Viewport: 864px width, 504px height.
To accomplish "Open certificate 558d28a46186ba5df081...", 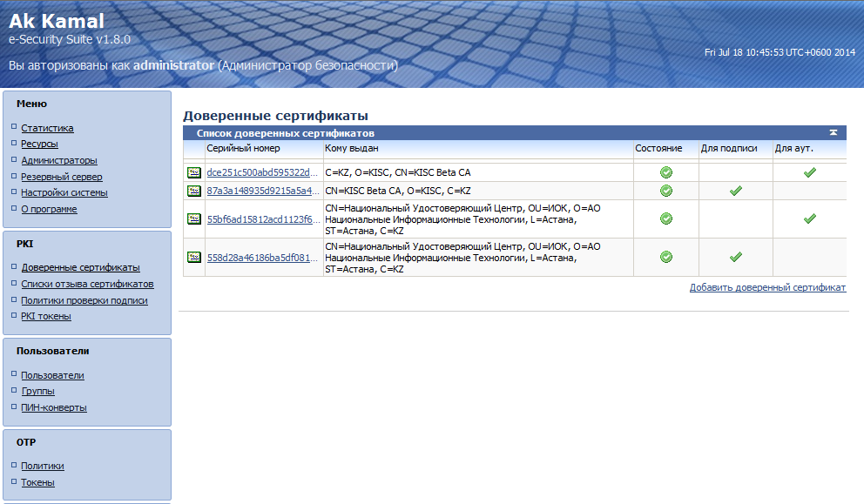I will click(262, 258).
